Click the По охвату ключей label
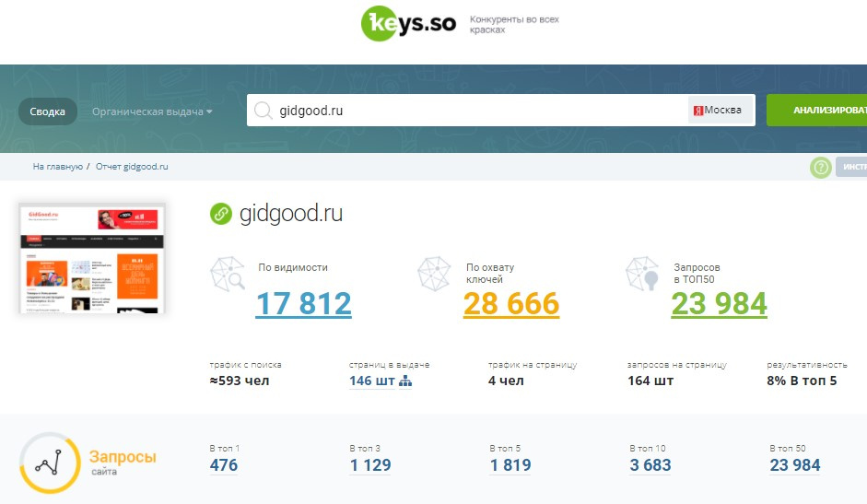Screen dimensions: 867x504 [490, 274]
